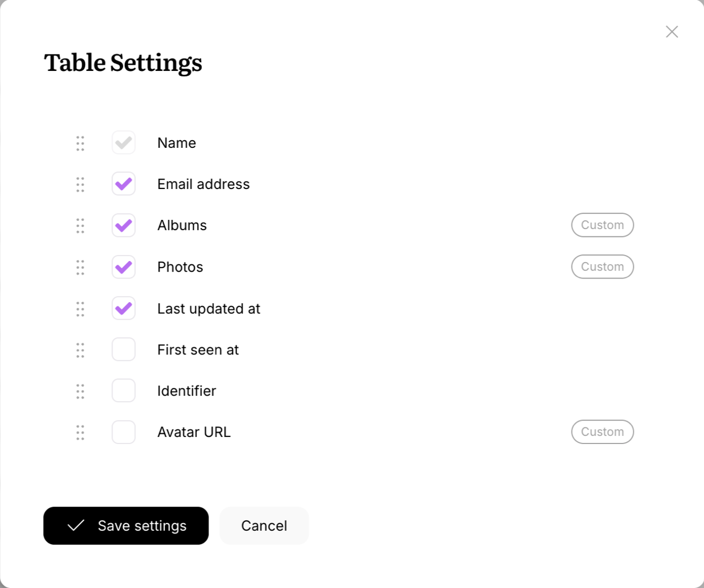Disable the Last updated at column
This screenshot has height=588, width=704.
pyautogui.click(x=123, y=308)
